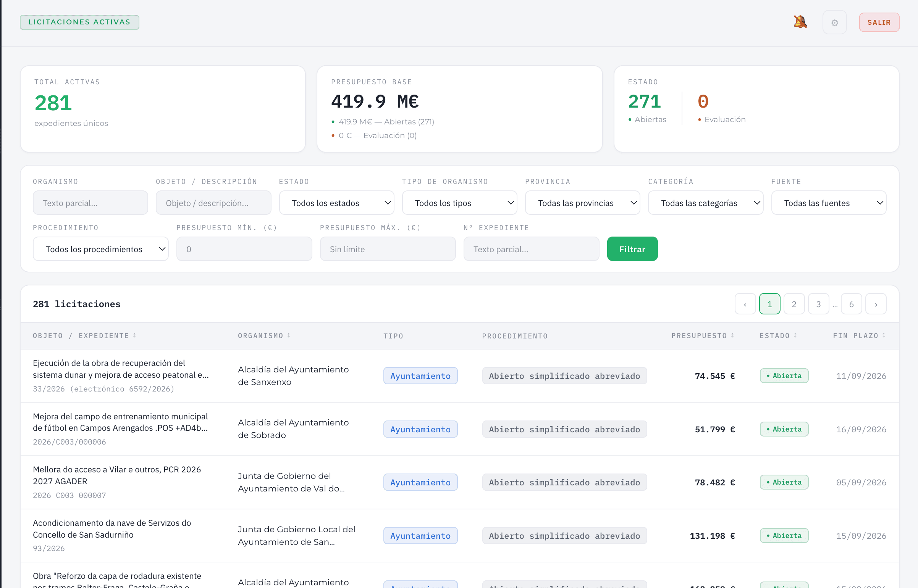Open the Todos los estados dropdown
The height and width of the screenshot is (588, 918).
[336, 203]
